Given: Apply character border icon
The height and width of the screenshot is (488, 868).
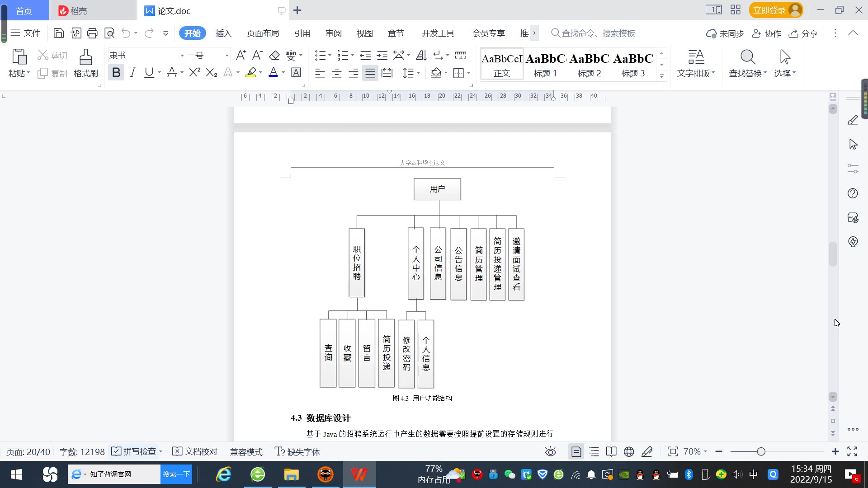Looking at the screenshot, I should [296, 72].
